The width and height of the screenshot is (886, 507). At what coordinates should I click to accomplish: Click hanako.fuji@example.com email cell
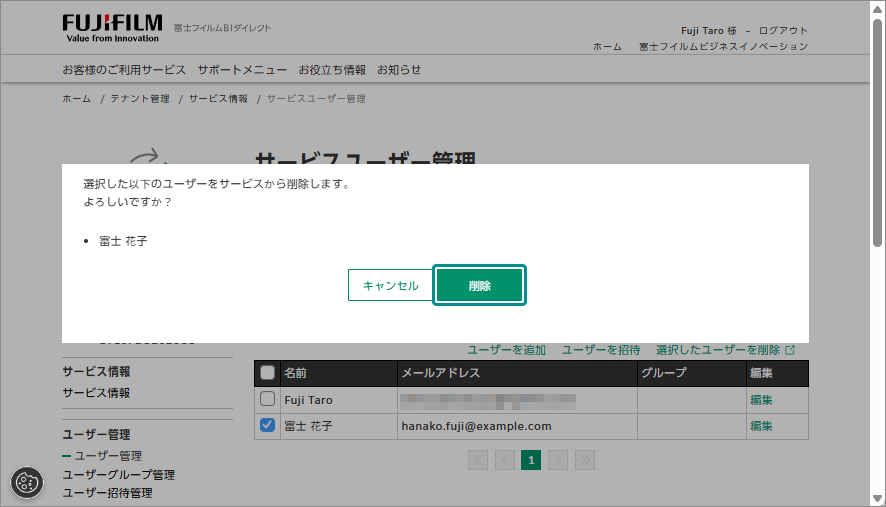517,426
